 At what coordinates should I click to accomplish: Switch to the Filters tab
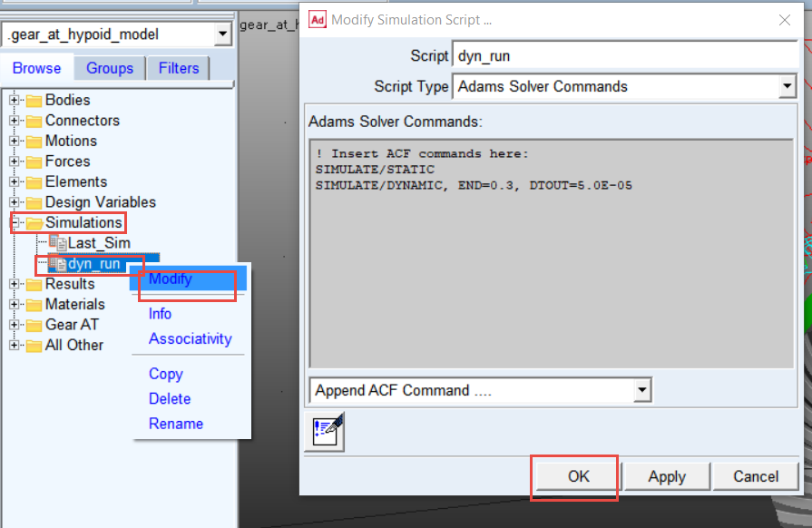click(179, 68)
